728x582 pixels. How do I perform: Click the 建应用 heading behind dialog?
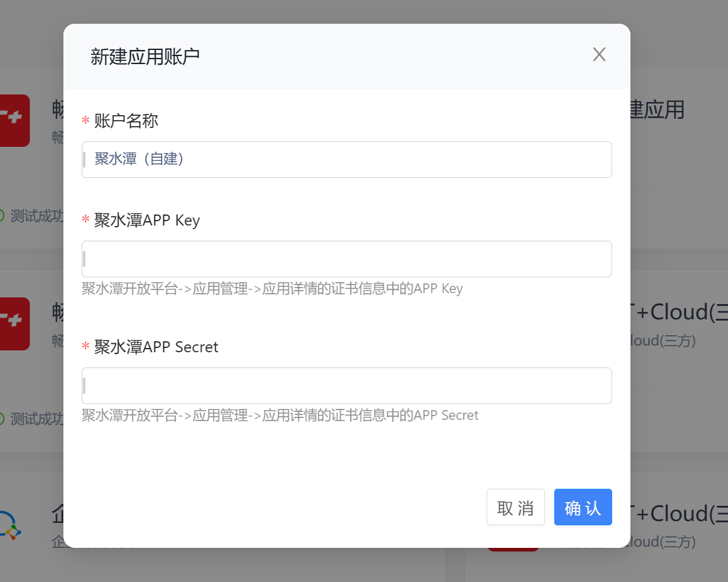tap(657, 110)
